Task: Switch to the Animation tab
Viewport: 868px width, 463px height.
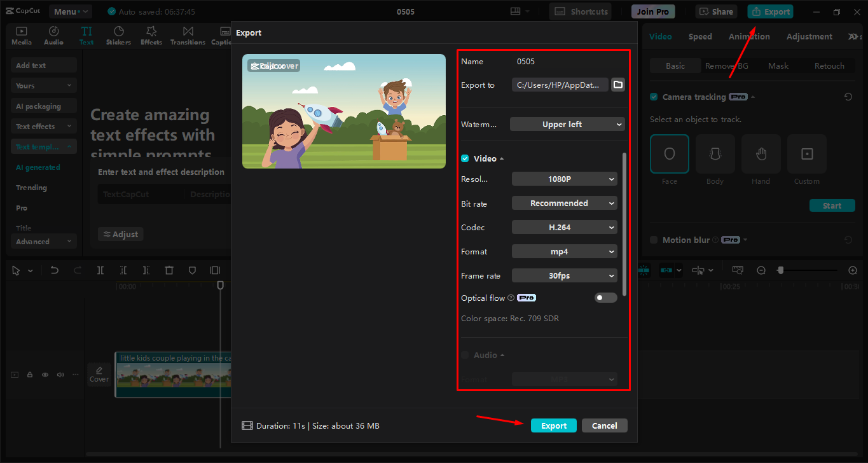Action: pos(749,36)
